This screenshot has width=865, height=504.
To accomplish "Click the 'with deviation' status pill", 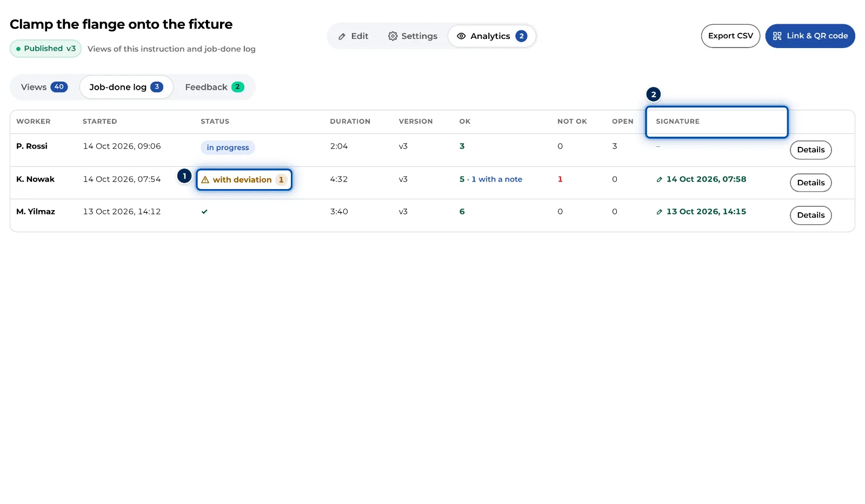I will (244, 180).
